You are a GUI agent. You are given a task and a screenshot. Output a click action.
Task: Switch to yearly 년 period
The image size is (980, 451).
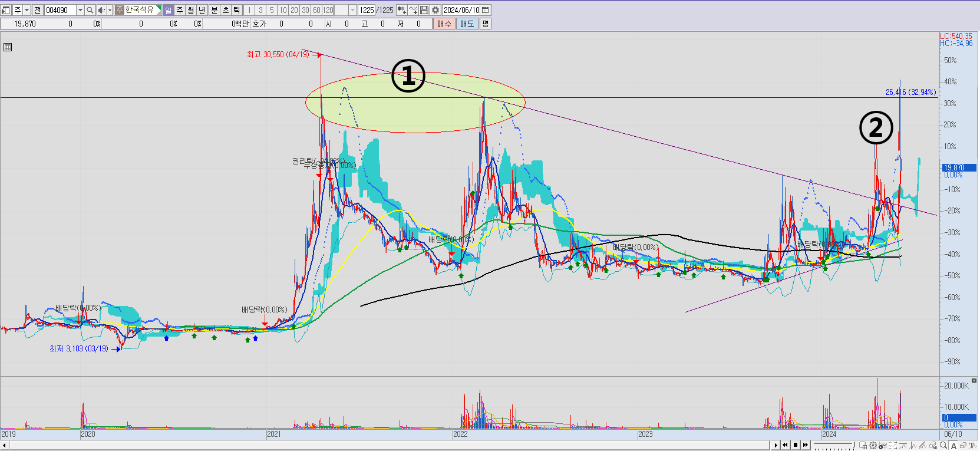[x=202, y=10]
